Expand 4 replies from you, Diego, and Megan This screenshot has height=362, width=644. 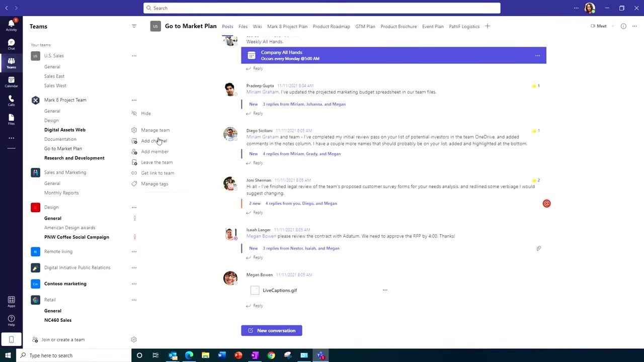pos(301,204)
